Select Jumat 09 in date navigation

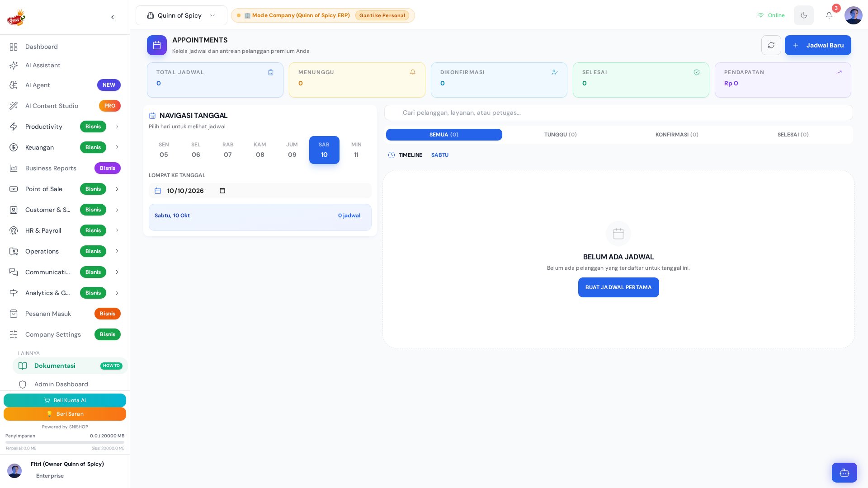coord(292,150)
